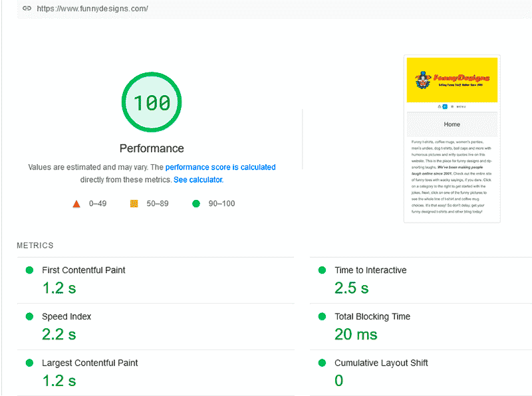Image resolution: width=532 pixels, height=396 pixels.
Task: Click the orange 0–49 legend triangle
Action: pyautogui.click(x=76, y=204)
